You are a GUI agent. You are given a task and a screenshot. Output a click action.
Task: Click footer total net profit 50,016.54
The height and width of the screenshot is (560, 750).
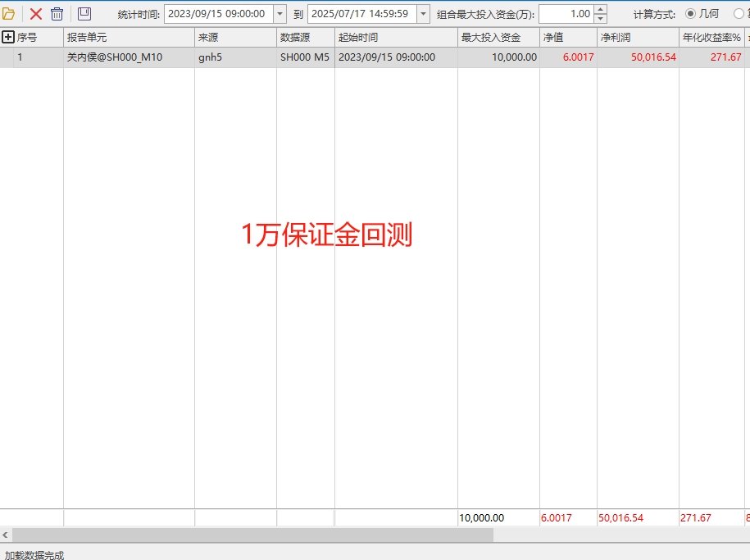pos(620,518)
